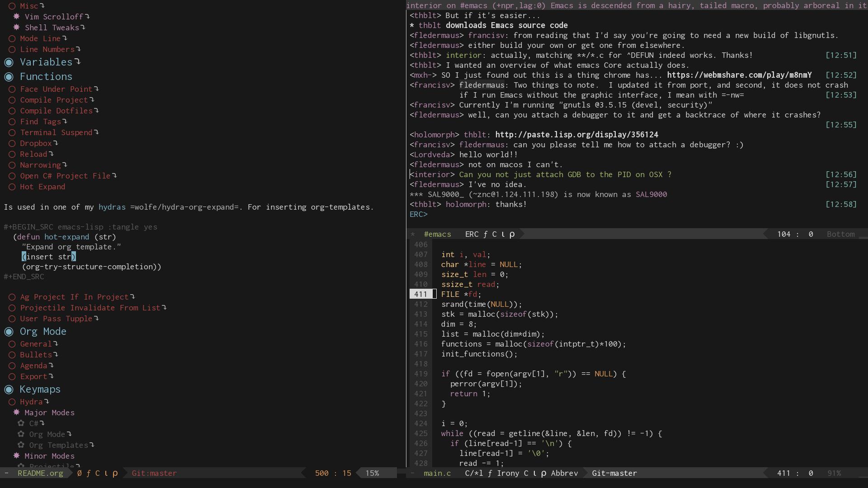This screenshot has height=488, width=868.
Task: Click Abbrev minor mode indicator in modeline
Action: coord(564,473)
